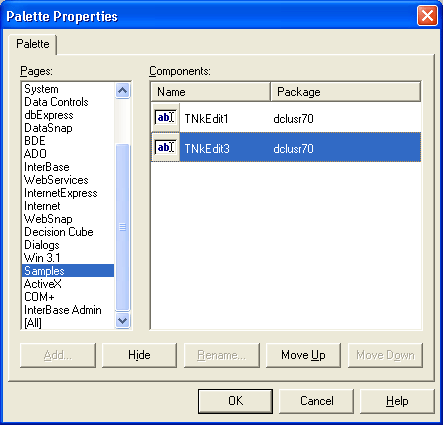This screenshot has height=425, width=443.
Task: Click dclusr70 package in TNkEdit3 row
Action: (x=293, y=149)
